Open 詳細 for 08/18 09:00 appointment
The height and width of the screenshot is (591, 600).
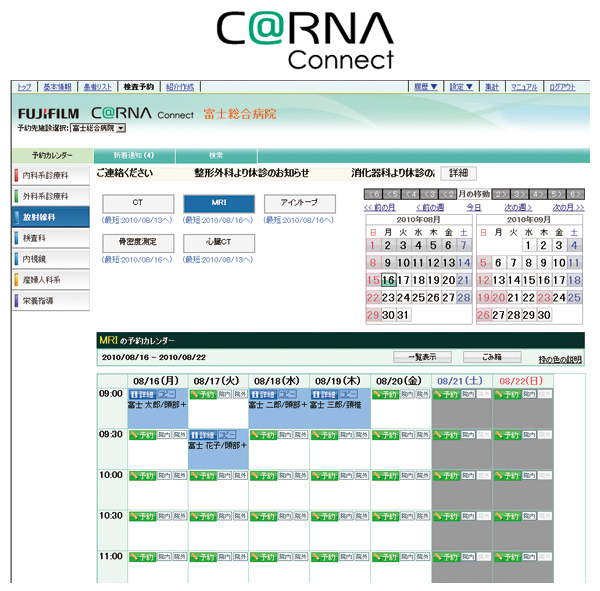coord(263,394)
